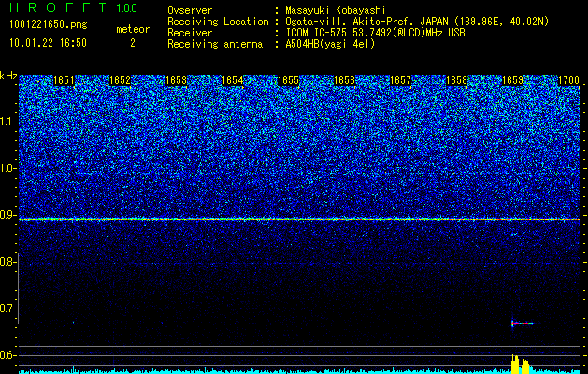Screen dimensions: 588x374
Task: Click the 1655 time marker
Action: click(x=288, y=80)
